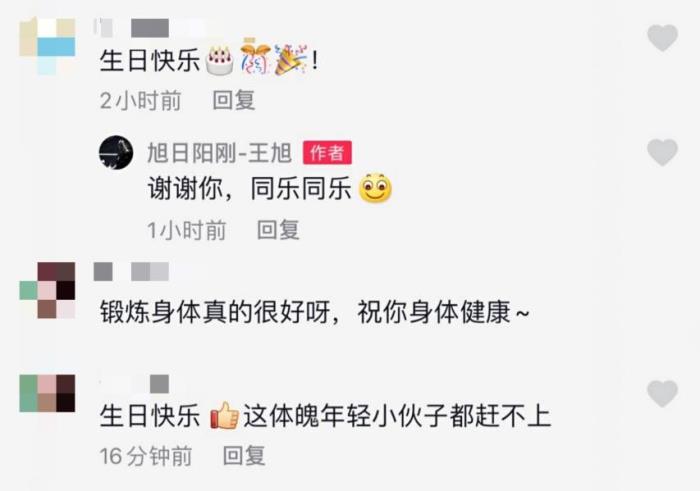Click the party popper emoji
700x491 pixels.
click(x=291, y=59)
